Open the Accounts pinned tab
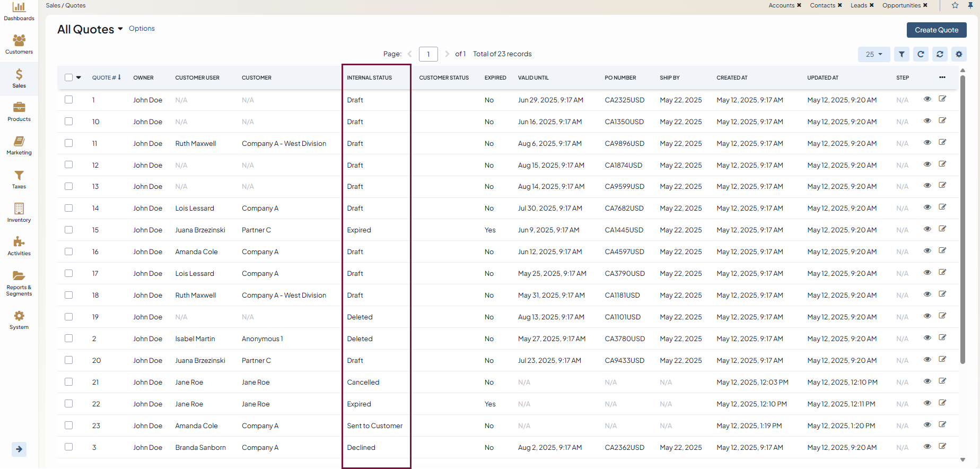 click(781, 5)
